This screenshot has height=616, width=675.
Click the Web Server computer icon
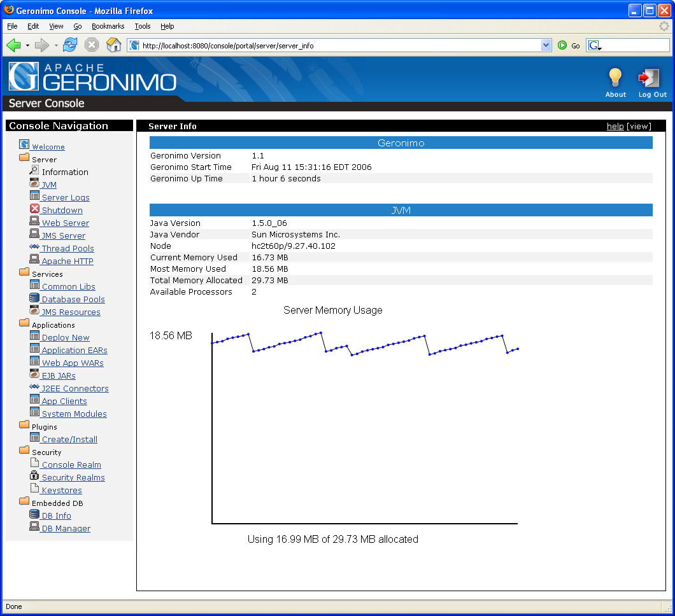click(x=34, y=221)
